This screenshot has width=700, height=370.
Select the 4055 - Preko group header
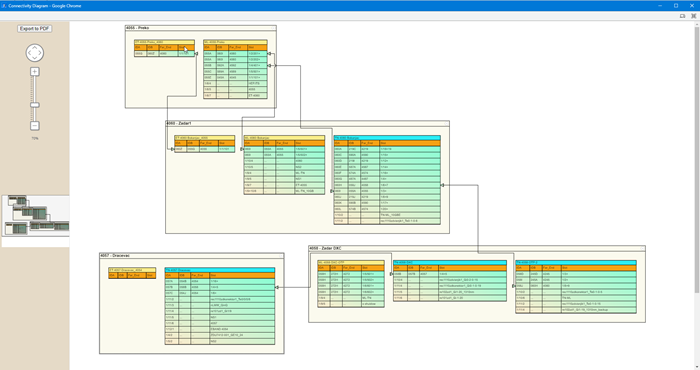200,28
